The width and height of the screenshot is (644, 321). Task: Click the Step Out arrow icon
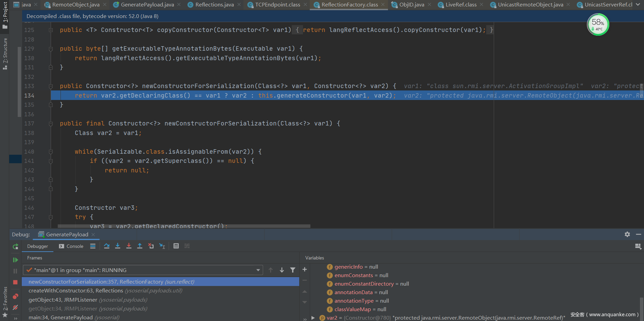tap(140, 246)
